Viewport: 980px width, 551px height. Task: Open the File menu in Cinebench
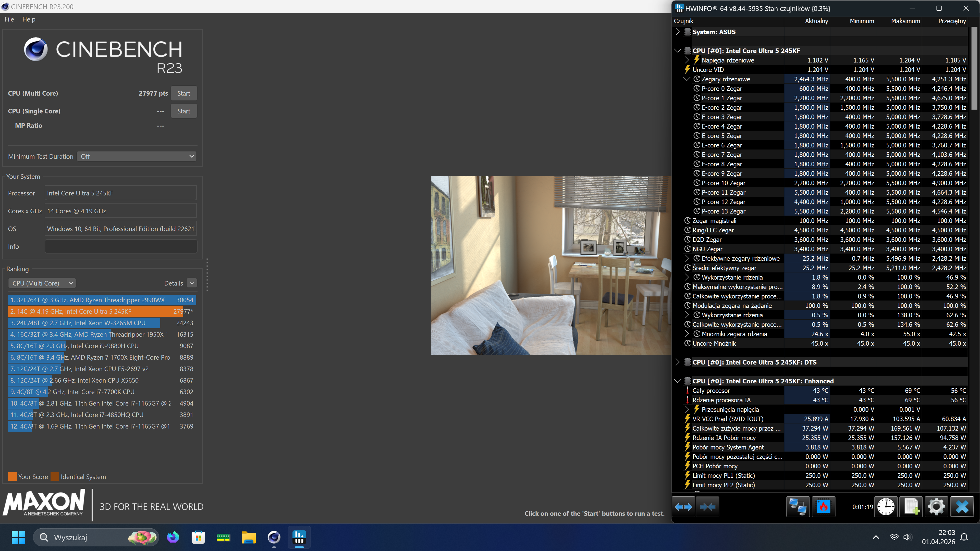click(x=9, y=19)
